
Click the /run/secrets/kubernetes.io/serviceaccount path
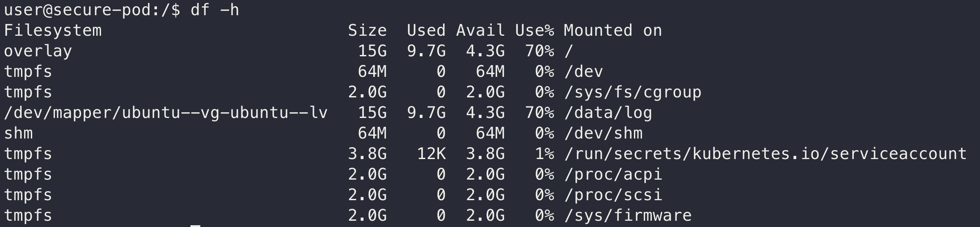point(765,154)
